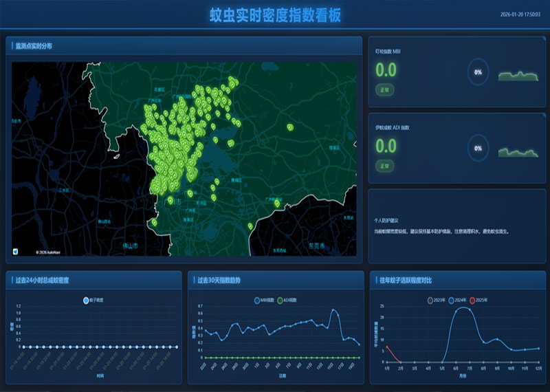Click the 0% gauge ring for MBI
The width and height of the screenshot is (550, 392).
478,72
